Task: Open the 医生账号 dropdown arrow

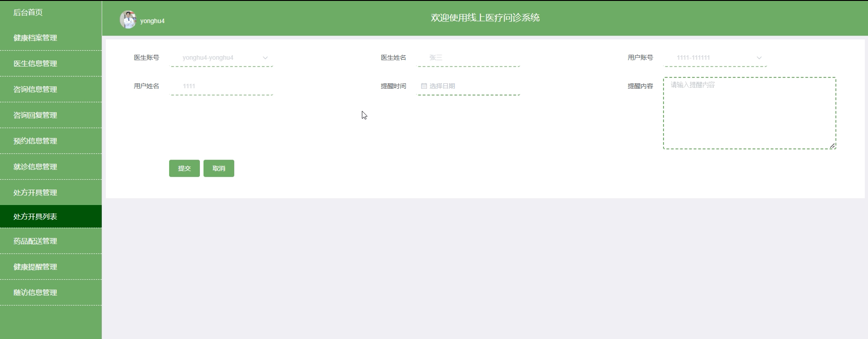Action: click(265, 58)
